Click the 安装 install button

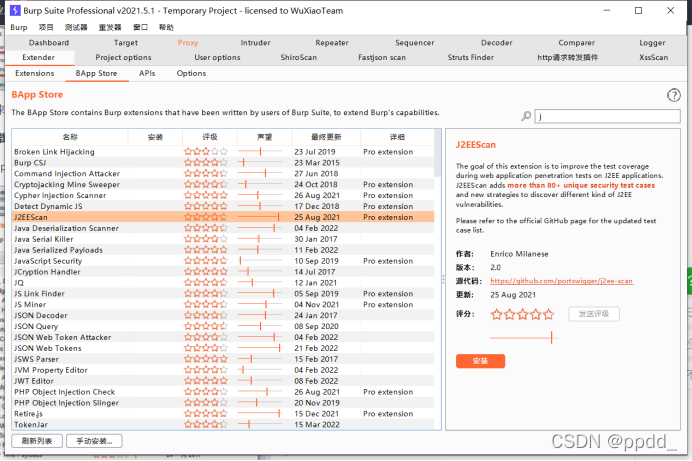point(481,361)
